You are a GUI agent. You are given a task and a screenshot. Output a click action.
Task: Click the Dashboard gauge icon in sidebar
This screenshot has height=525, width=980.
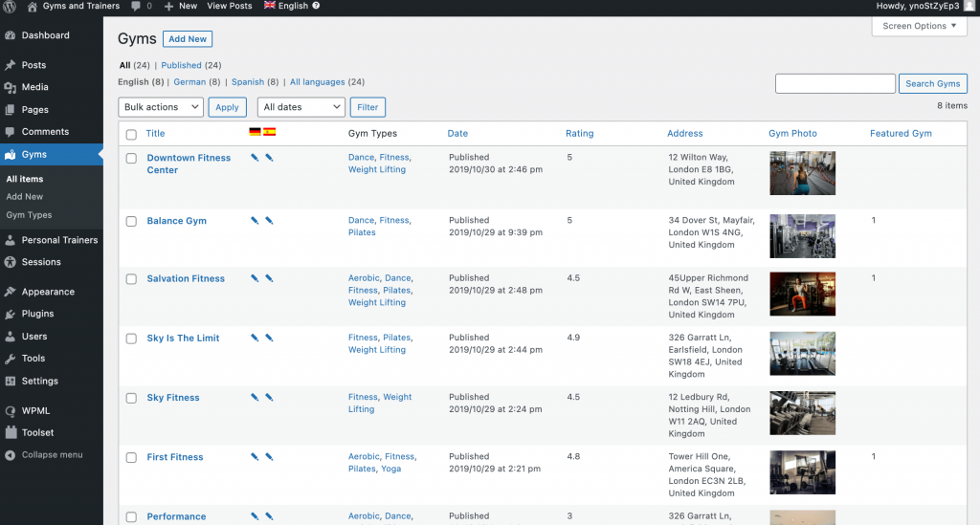[x=10, y=35]
